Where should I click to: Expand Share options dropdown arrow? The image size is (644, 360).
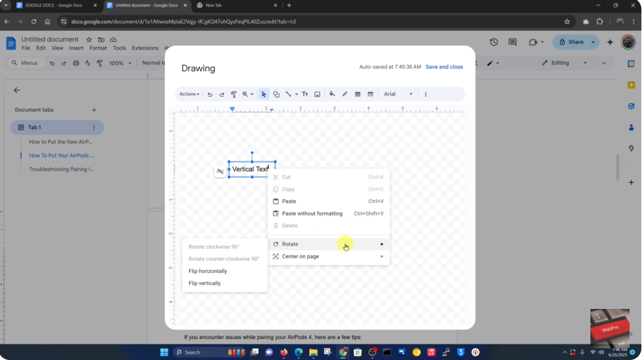click(593, 42)
